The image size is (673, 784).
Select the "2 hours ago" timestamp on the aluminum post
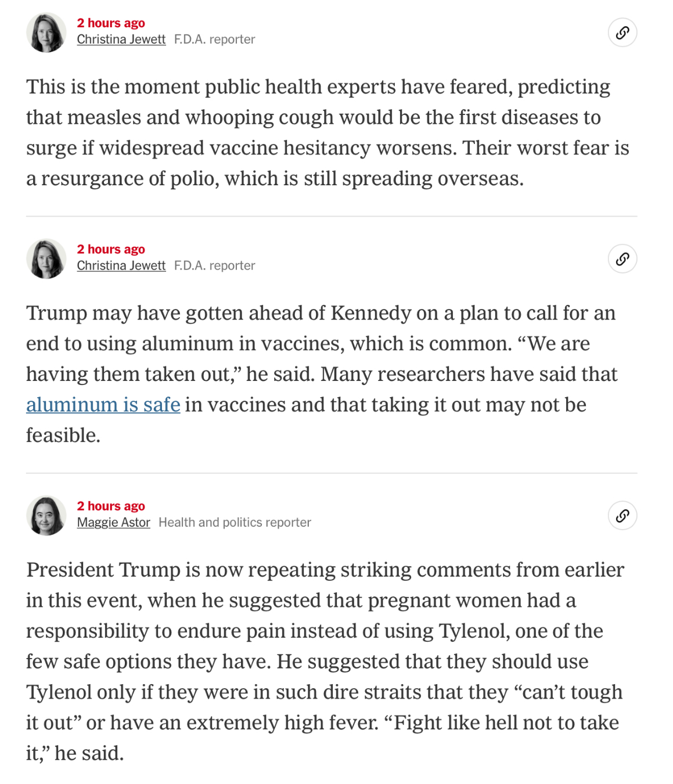click(111, 249)
